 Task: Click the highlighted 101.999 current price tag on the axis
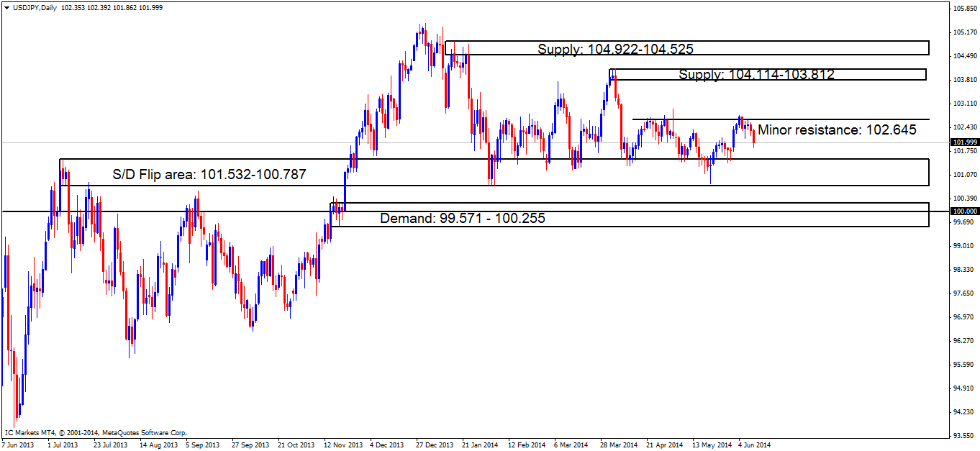coord(964,142)
